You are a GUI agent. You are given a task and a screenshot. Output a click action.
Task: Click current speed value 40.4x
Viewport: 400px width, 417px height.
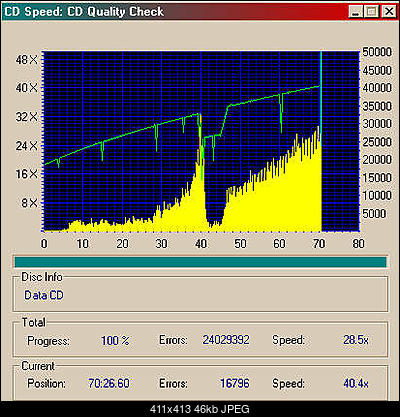pos(356,383)
